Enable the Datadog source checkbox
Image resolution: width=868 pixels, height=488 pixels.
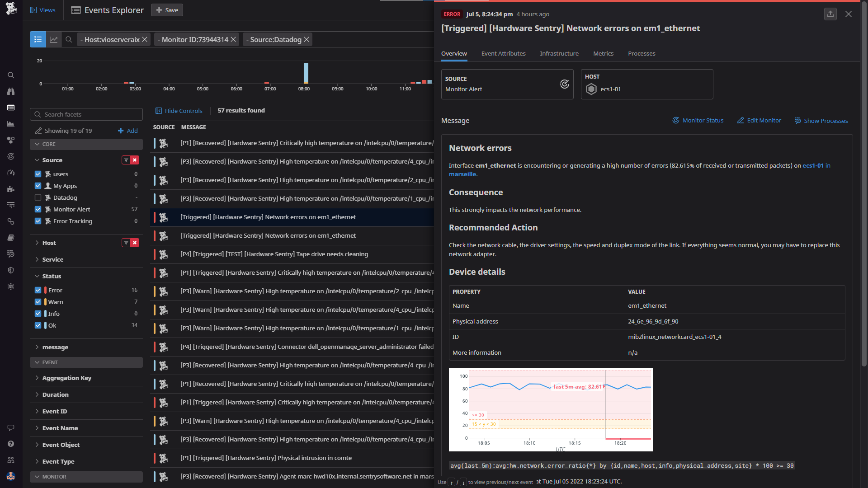coord(38,197)
